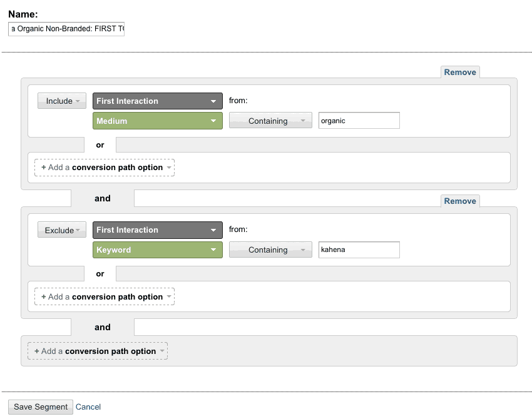Remove the first condition group
Viewport: 532px width, 419px height.
click(x=460, y=72)
